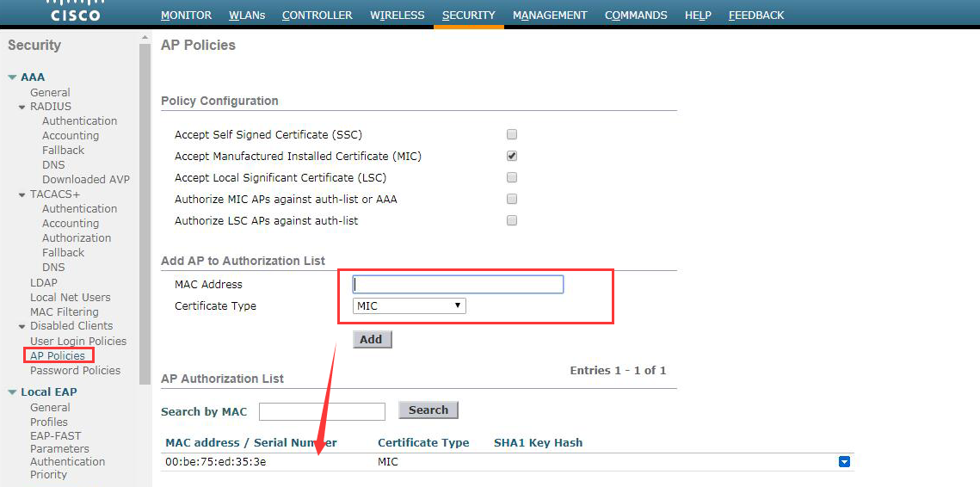Open Authentication Priority page
Screen dimensions: 980x487
67,468
